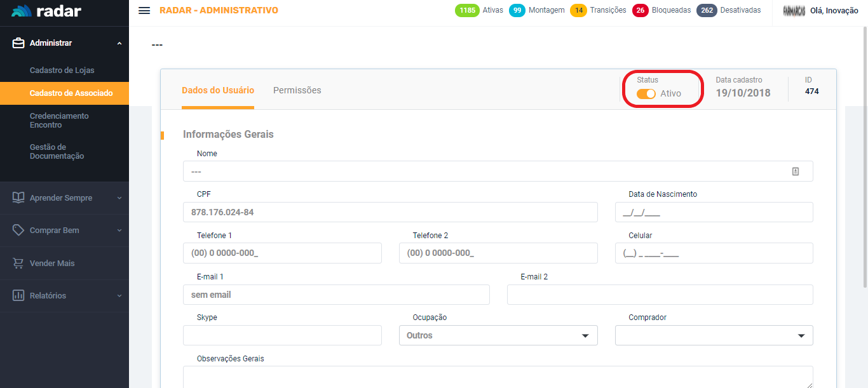
Task: Focus the Data de Nascimento field
Action: (714, 212)
